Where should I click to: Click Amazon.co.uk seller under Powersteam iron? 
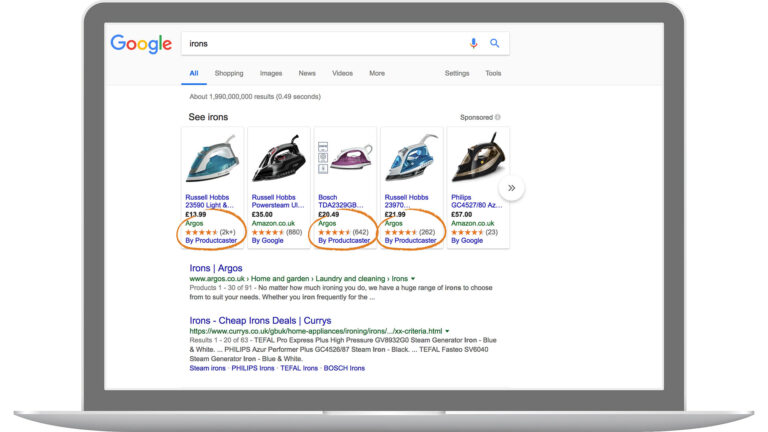click(273, 223)
